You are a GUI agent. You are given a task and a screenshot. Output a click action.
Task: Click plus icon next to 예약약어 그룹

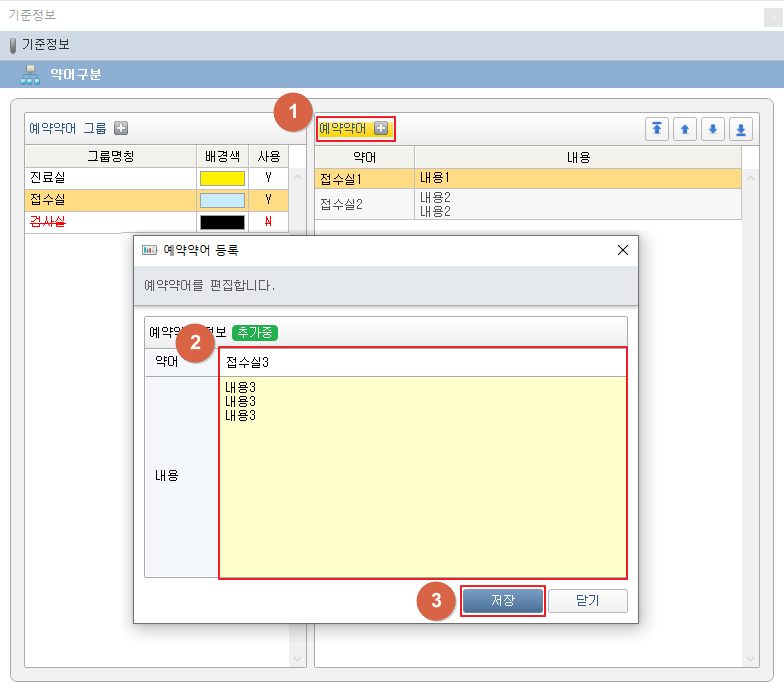121,128
